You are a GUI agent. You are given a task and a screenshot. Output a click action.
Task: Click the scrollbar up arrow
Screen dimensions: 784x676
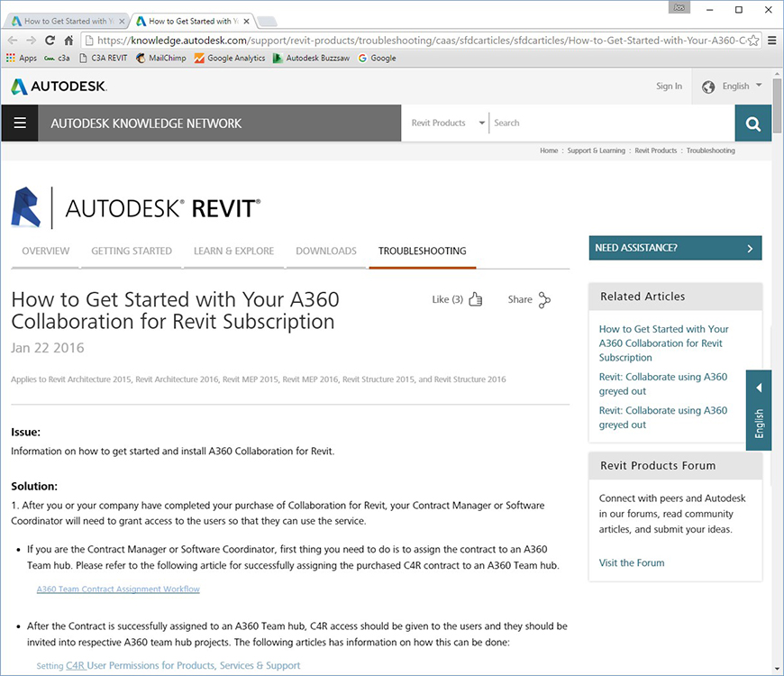pos(777,74)
